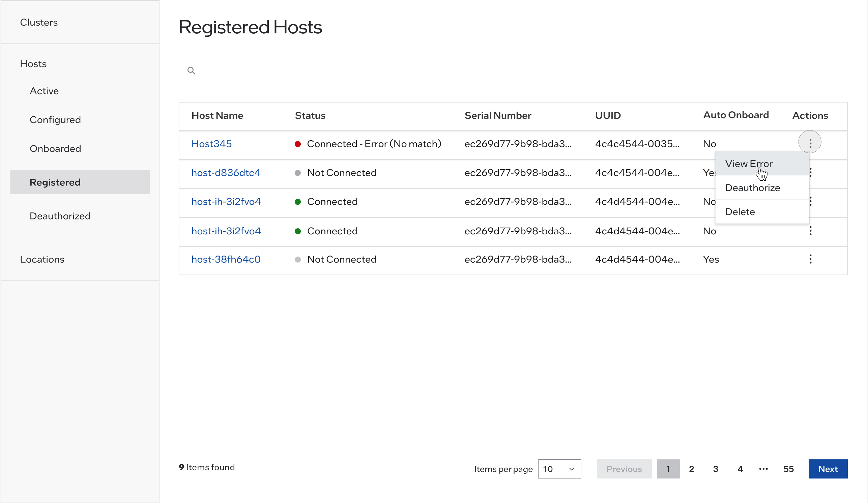The width and height of the screenshot is (868, 503).
Task: Open the kebab menu for host-38fh64c0
Action: point(810,259)
